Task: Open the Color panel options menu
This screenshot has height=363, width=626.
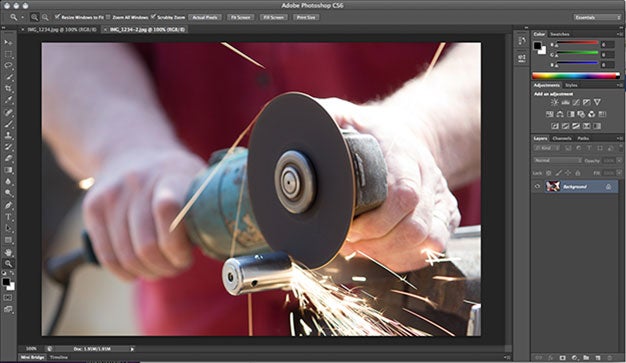Action: [619, 34]
